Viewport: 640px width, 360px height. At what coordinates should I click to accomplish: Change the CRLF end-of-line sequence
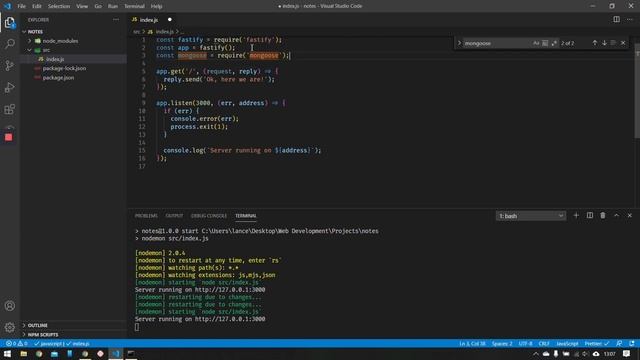pyautogui.click(x=544, y=344)
